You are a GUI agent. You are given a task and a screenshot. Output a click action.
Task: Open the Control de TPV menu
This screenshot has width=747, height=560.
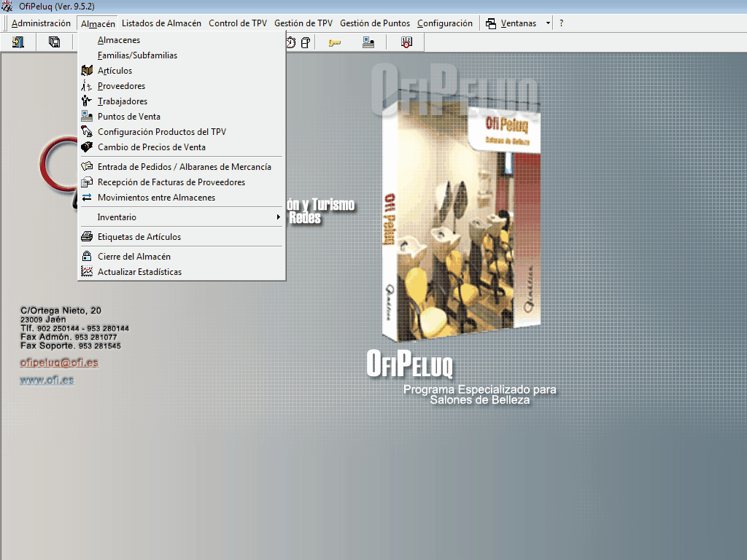pos(238,23)
